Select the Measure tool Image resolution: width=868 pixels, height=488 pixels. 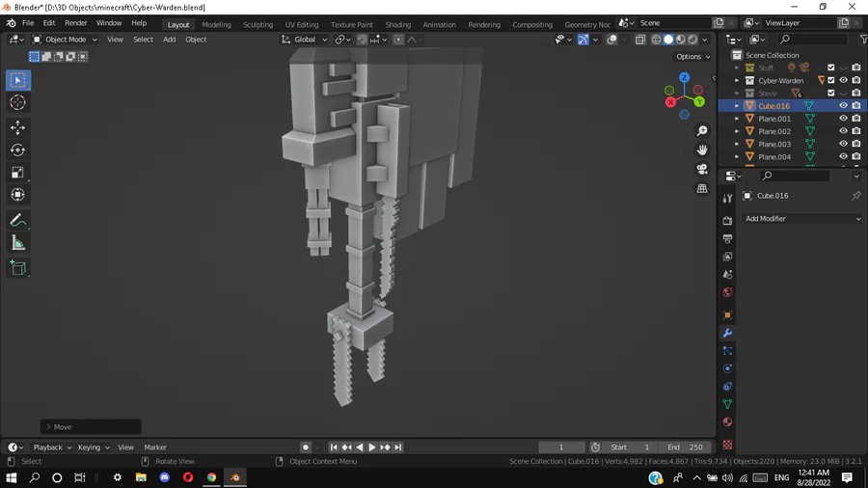(x=17, y=243)
